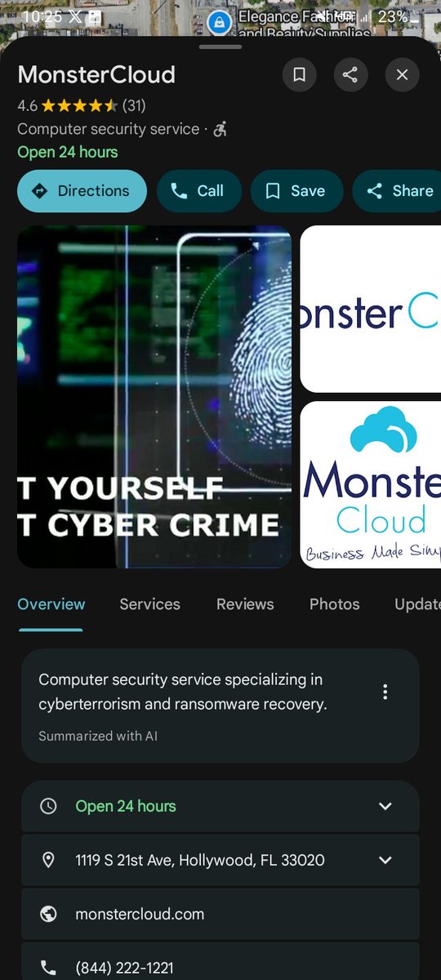
Task: Tap the bookmark icon beside MonsterCloud title
Action: [x=300, y=75]
